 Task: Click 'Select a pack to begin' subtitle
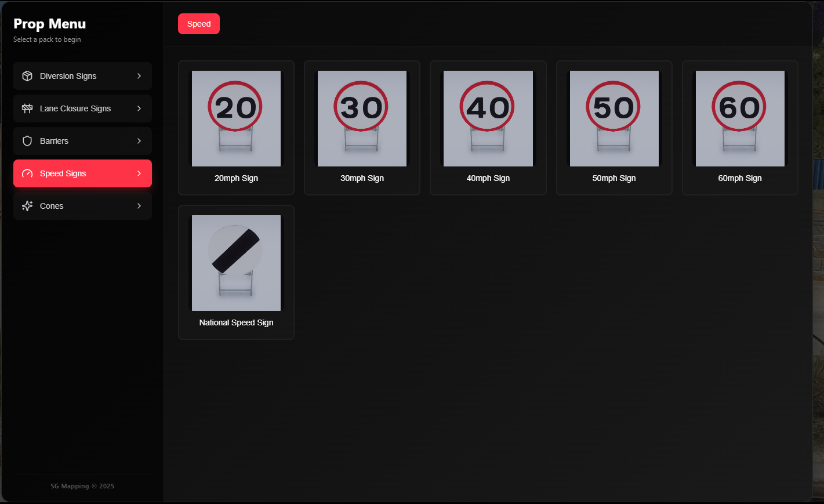47,39
